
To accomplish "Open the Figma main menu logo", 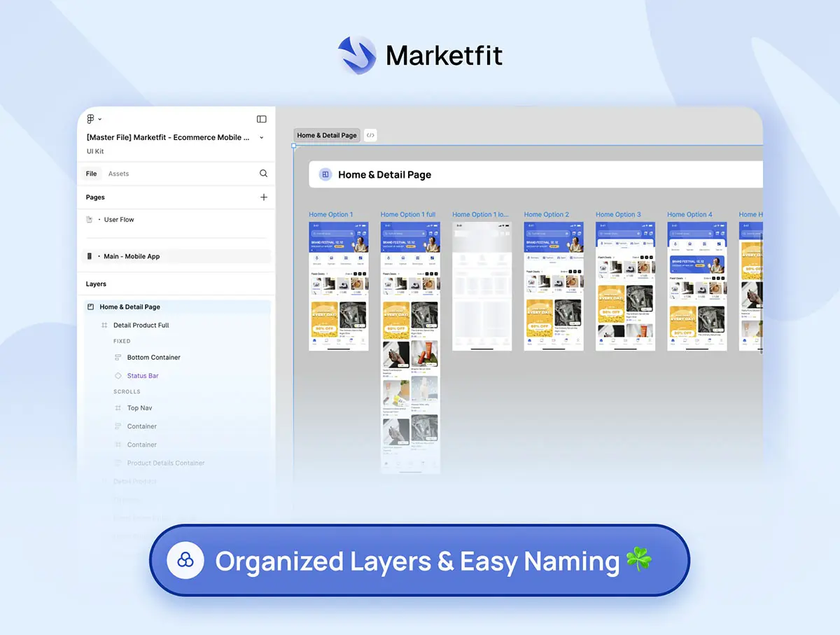I will pyautogui.click(x=90, y=119).
